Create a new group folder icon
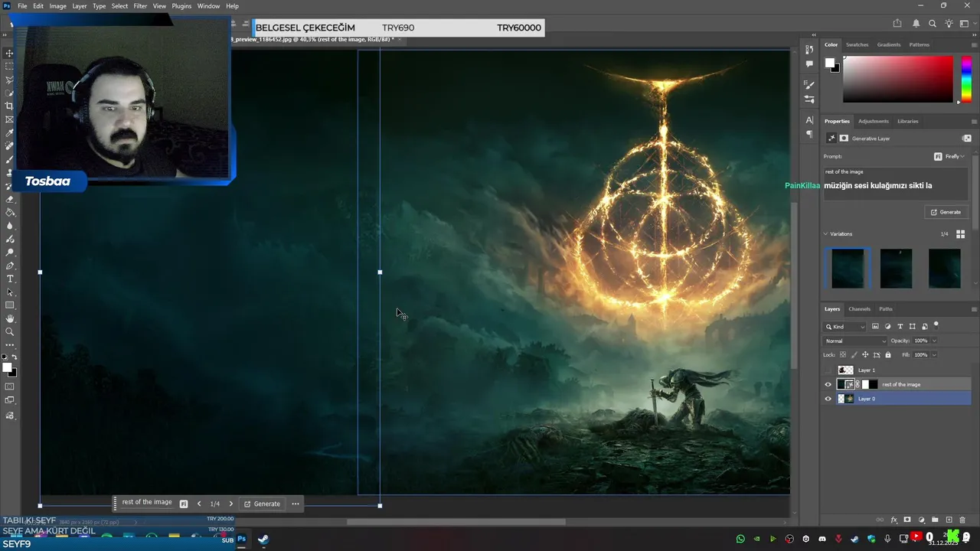Image resolution: width=980 pixels, height=551 pixels. [x=935, y=520]
